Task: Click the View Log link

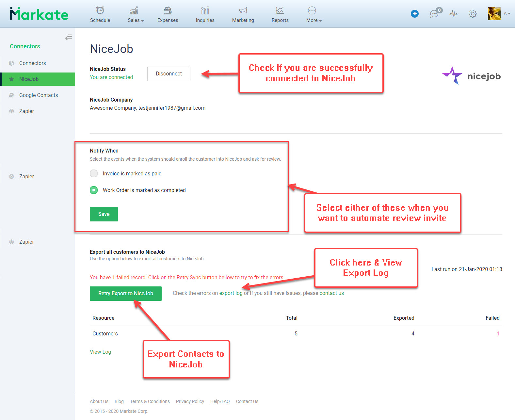Action: 100,352
